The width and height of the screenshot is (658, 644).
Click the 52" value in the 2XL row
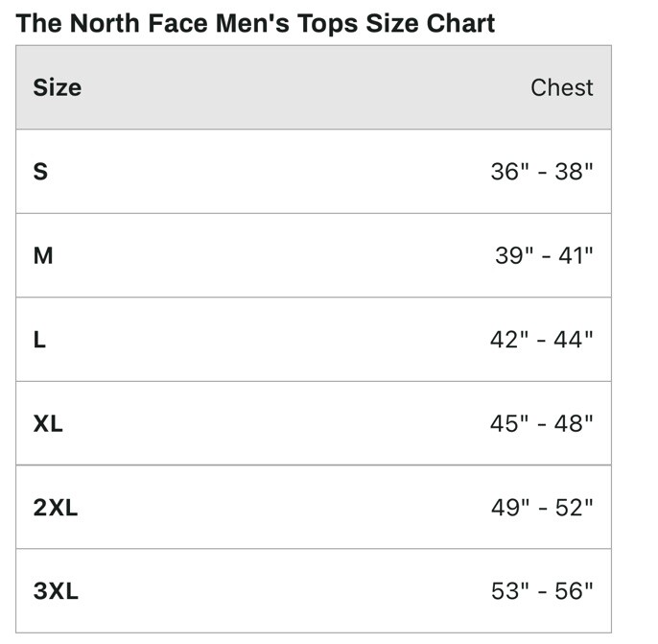(x=575, y=508)
